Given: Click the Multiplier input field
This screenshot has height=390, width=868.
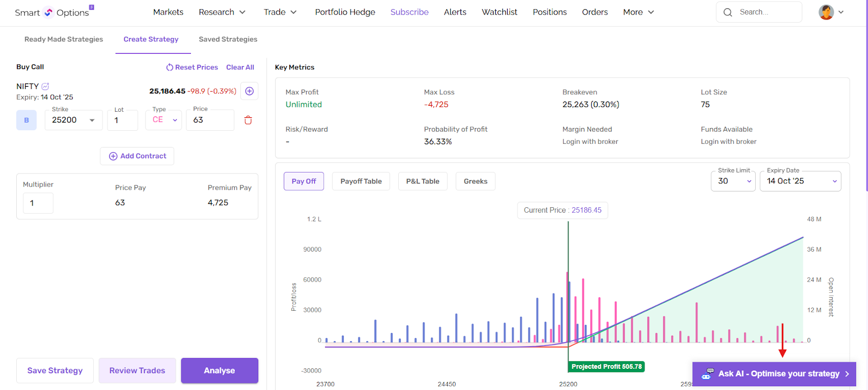Looking at the screenshot, I should 38,203.
